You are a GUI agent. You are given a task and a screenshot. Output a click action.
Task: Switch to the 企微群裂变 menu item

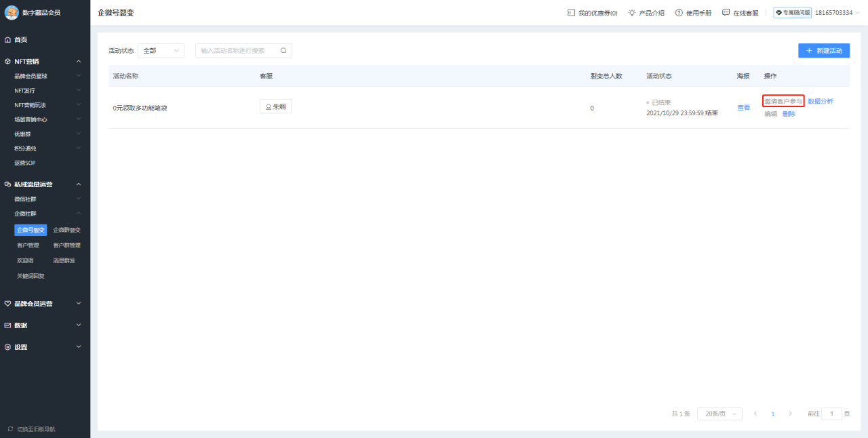(67, 229)
